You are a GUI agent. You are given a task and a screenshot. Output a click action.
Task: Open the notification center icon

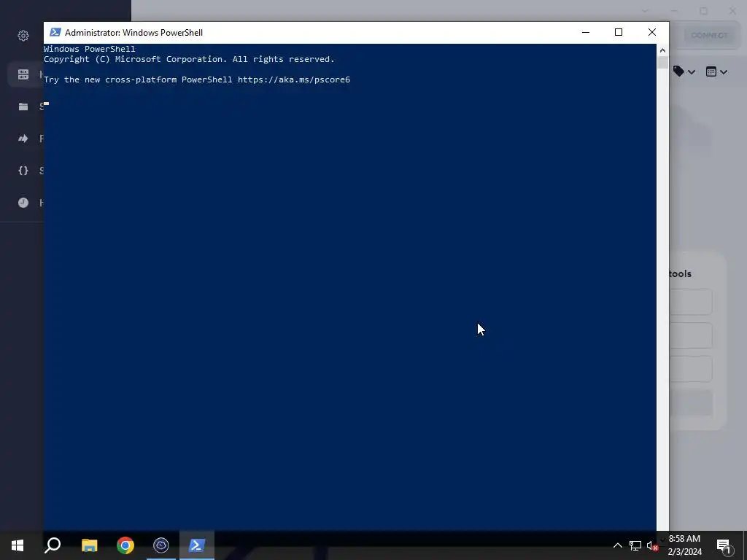[x=724, y=545]
